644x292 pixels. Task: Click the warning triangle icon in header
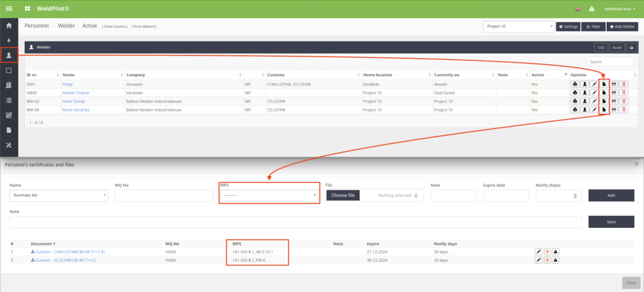click(x=592, y=9)
